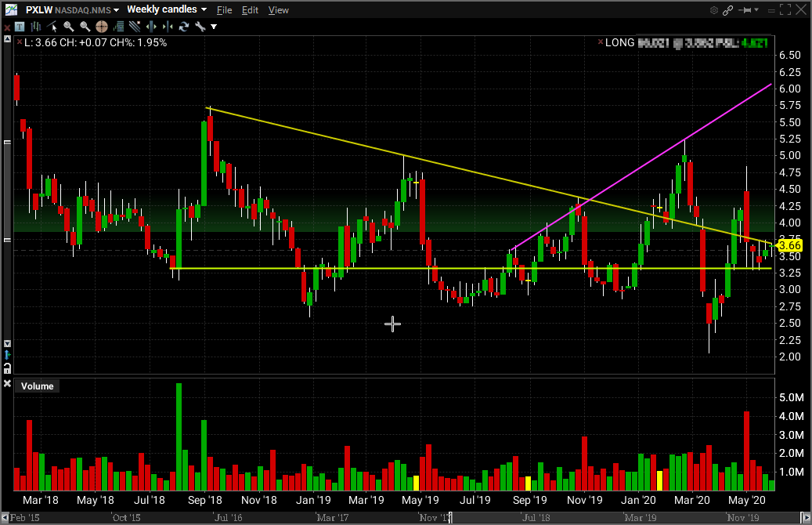Click the Jan '20 date axis label
812x525 pixels.
click(x=638, y=500)
